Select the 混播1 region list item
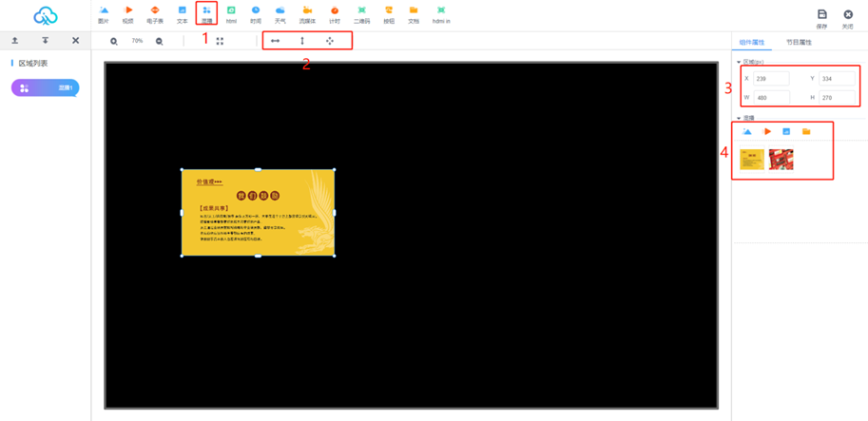 (46, 87)
